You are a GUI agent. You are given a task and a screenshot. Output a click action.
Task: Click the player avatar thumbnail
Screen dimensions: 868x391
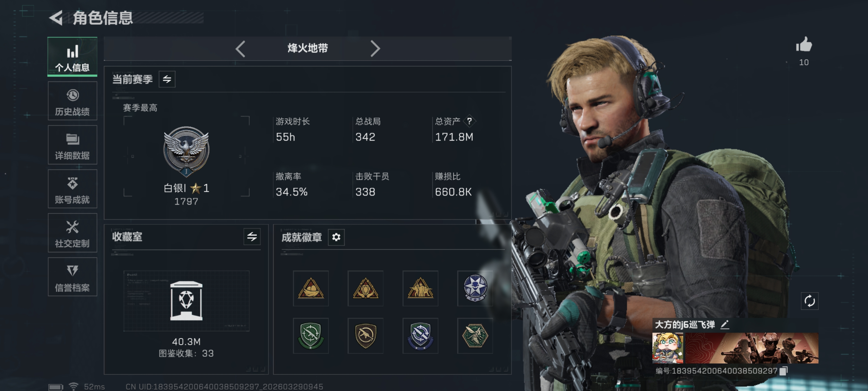668,348
